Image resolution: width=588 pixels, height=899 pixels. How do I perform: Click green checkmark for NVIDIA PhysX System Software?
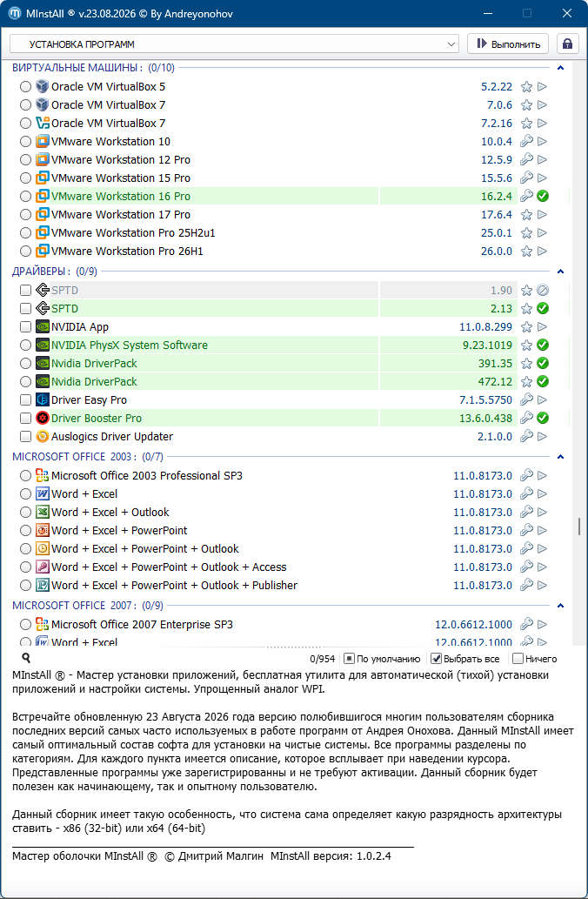pos(543,346)
